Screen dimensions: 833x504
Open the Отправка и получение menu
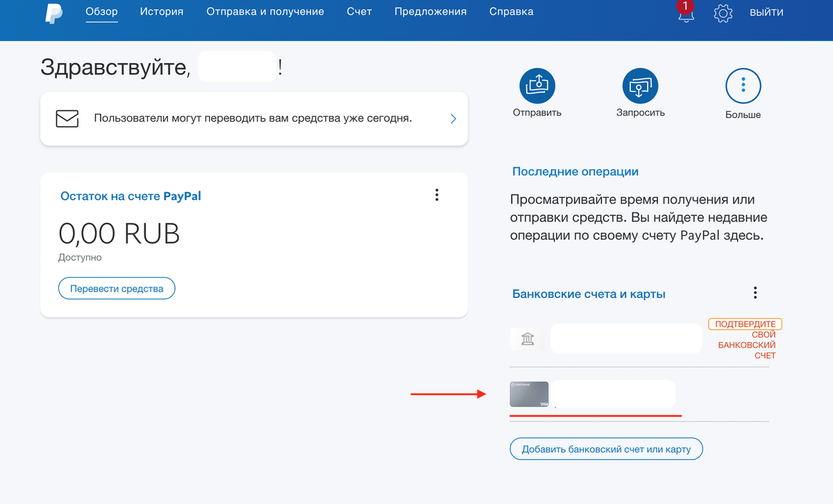(264, 11)
